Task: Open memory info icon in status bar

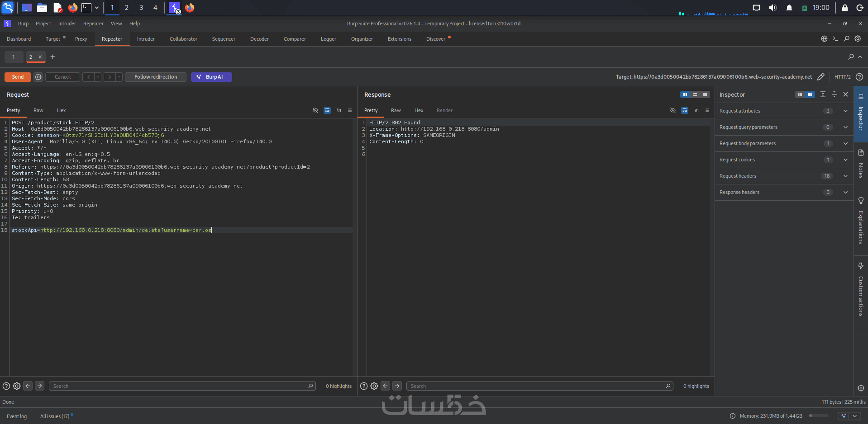Action: pos(733,416)
